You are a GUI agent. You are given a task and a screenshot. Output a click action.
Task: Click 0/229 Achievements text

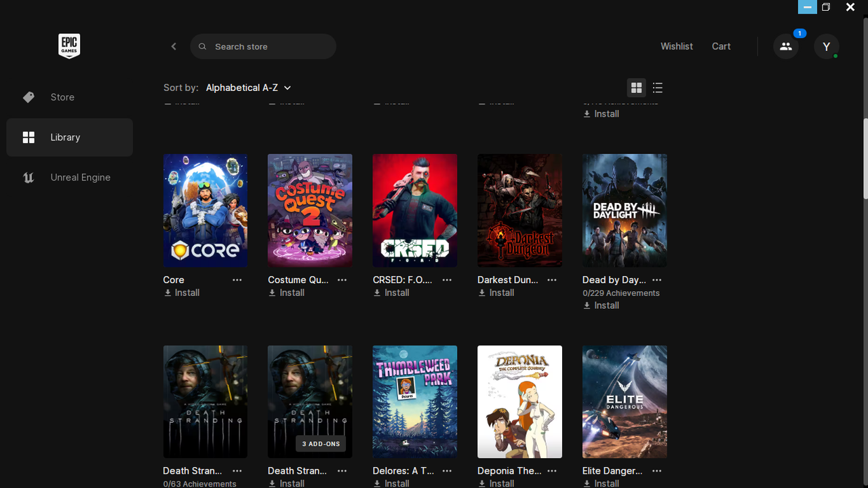click(x=621, y=293)
